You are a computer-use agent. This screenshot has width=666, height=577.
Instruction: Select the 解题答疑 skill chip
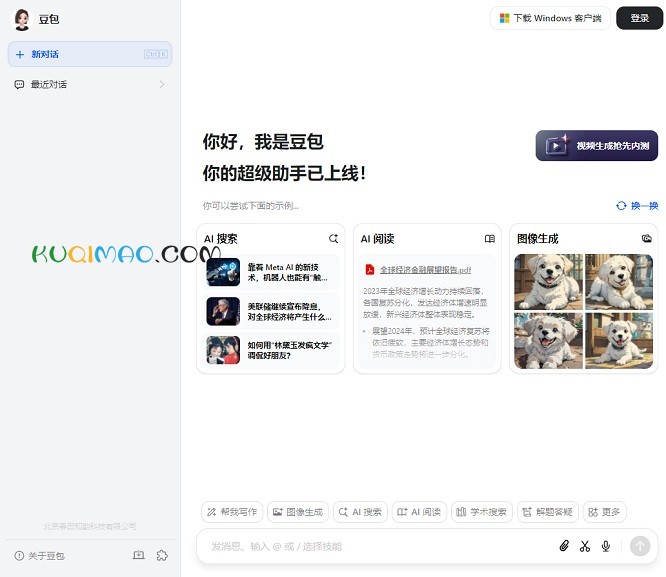point(547,512)
